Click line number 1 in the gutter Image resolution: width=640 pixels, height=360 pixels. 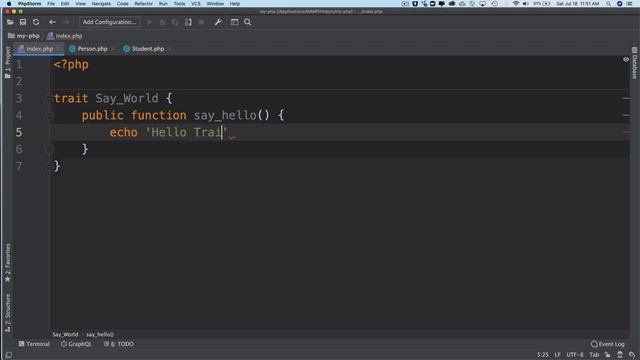coord(19,64)
